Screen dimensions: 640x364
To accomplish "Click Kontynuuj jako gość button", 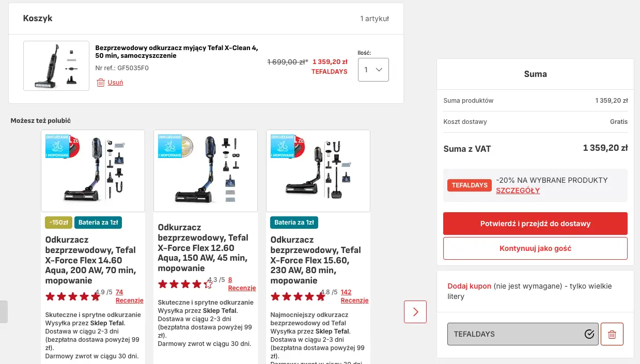I will click(x=535, y=248).
